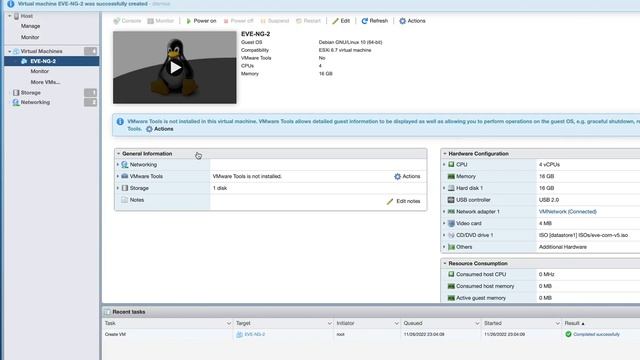Expand the Others hardware row
The height and width of the screenshot is (360, 640).
[x=444, y=247]
